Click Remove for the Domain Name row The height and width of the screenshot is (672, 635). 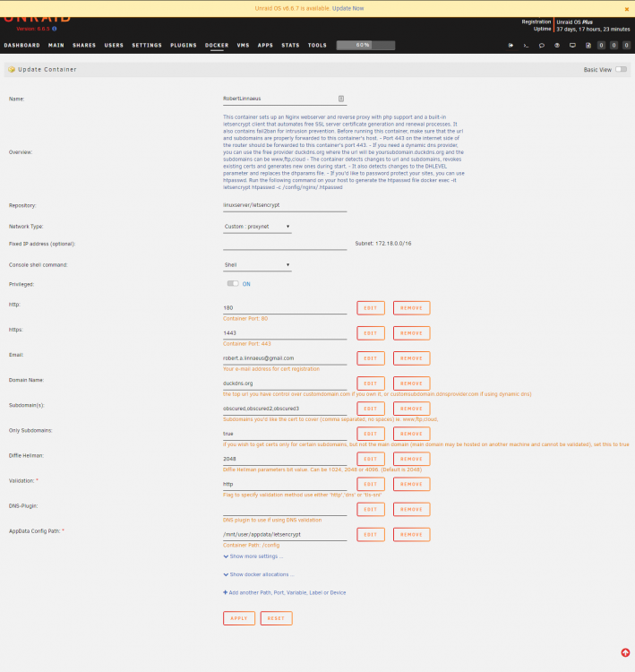coord(411,383)
